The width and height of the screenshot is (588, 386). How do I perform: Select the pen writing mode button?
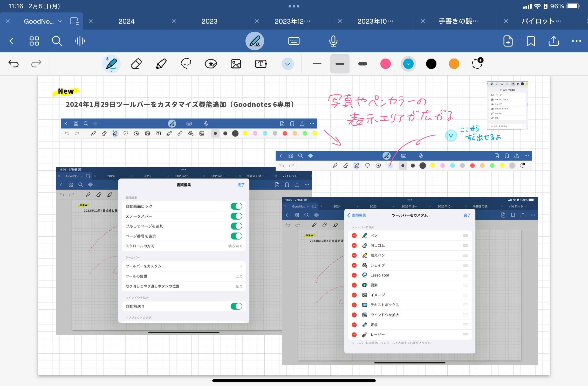(255, 41)
